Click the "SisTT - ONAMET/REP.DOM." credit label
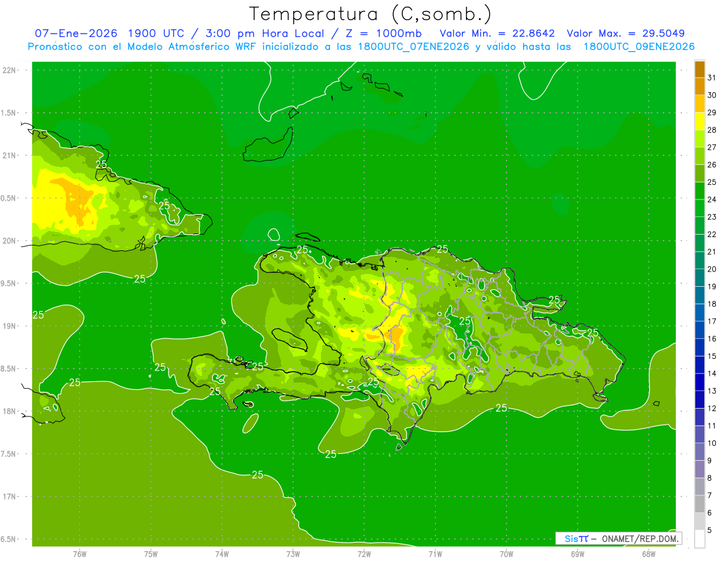728x562 pixels. (x=618, y=538)
